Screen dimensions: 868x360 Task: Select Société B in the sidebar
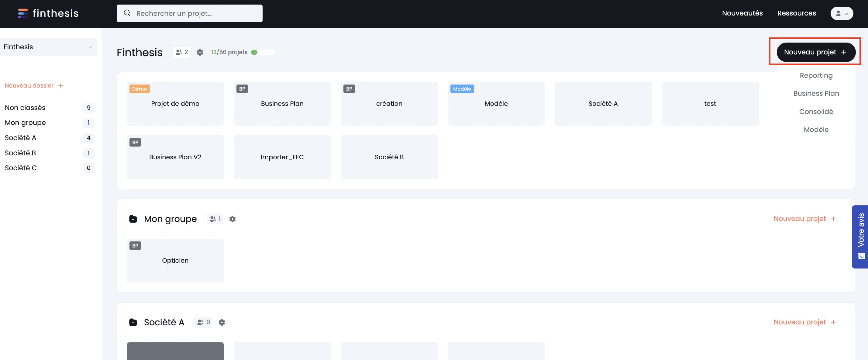49,153
